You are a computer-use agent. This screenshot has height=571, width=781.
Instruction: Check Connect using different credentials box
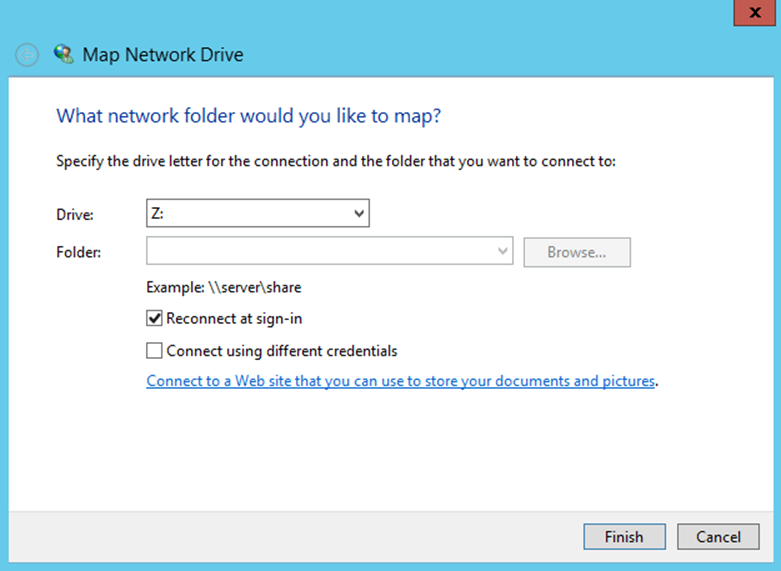click(x=154, y=351)
